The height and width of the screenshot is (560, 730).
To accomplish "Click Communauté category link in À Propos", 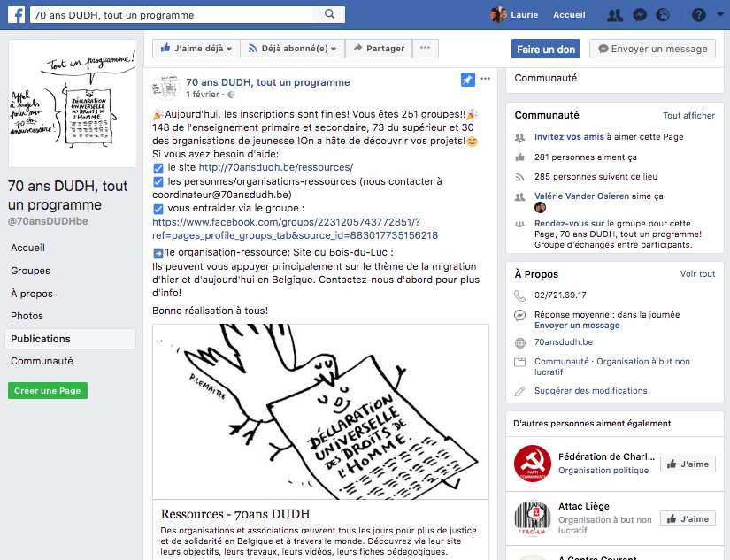I will tap(562, 362).
